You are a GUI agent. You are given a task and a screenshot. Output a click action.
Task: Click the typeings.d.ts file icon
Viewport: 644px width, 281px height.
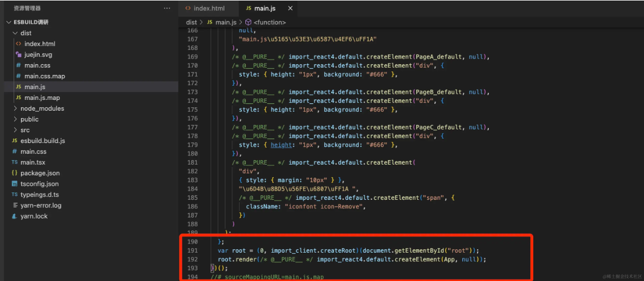[15, 195]
